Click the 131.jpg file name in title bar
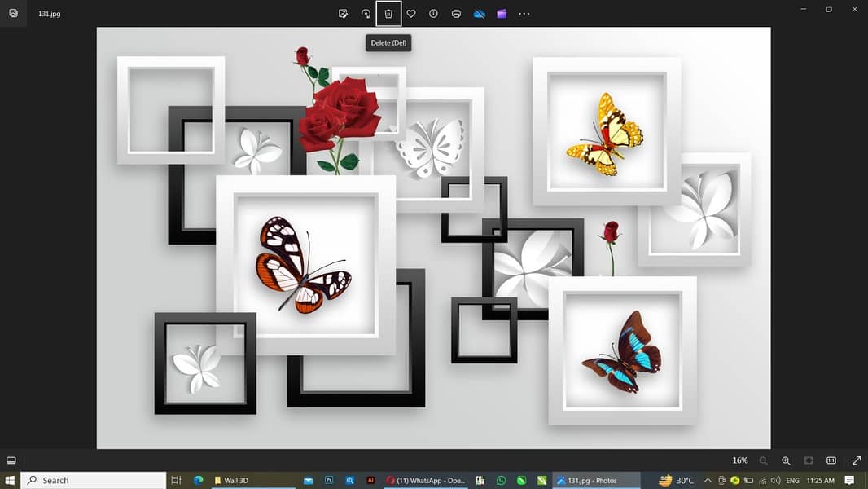This screenshot has width=868, height=489. pos(50,14)
